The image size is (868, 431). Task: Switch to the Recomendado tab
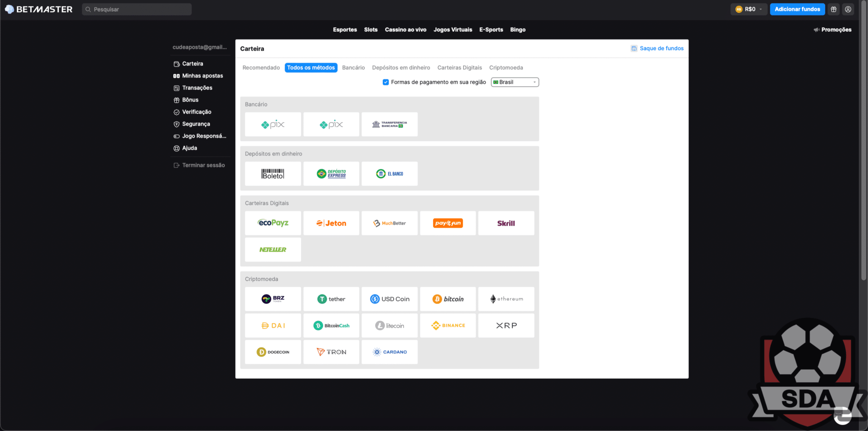[261, 68]
